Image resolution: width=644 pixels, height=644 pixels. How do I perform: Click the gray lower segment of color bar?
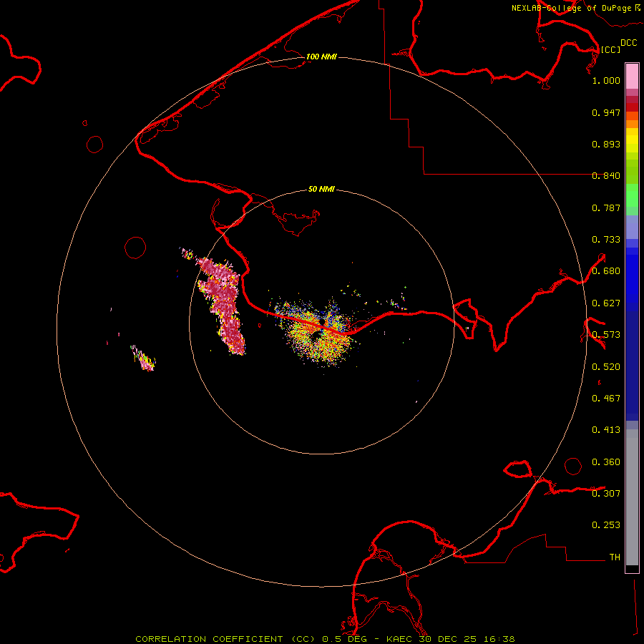click(632, 497)
